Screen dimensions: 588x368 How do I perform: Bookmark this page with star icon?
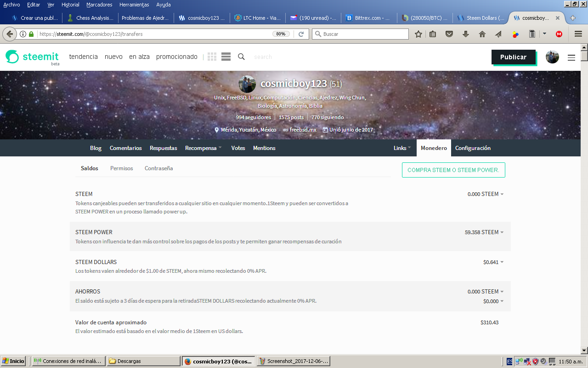pyautogui.click(x=418, y=34)
